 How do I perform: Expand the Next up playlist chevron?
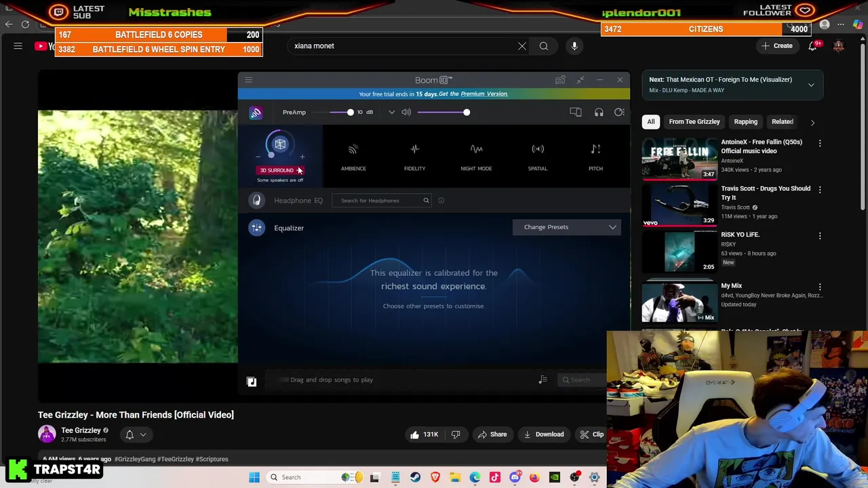tap(811, 85)
